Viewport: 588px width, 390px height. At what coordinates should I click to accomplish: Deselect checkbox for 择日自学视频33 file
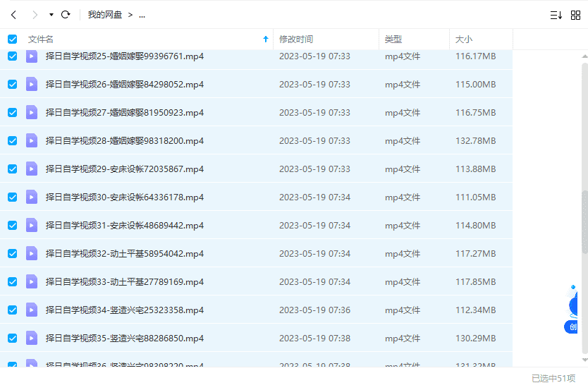click(12, 281)
